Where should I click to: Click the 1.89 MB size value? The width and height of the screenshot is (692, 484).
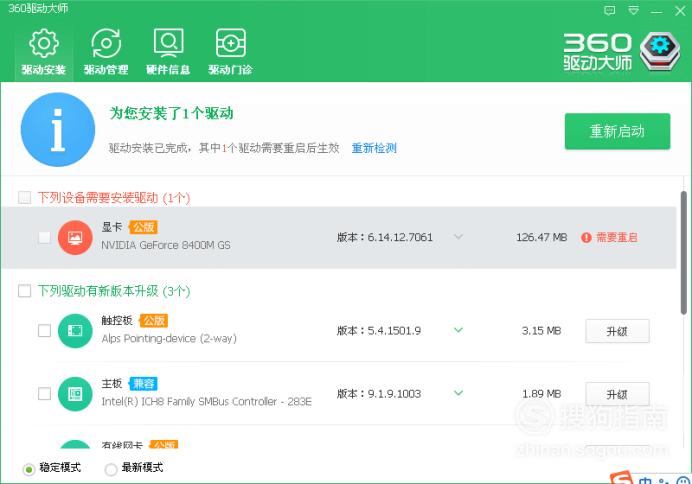(542, 394)
